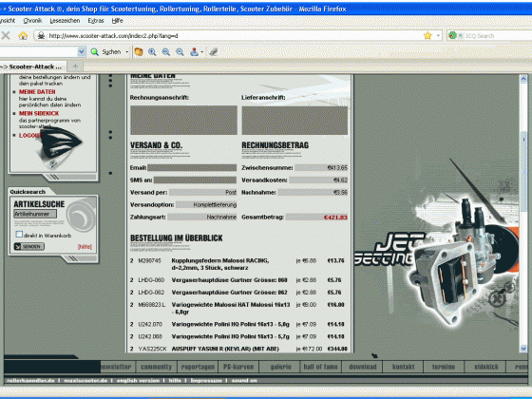Check 'direkt in Warenkorb' checkbox
The width and height of the screenshot is (532, 399).
coord(19,235)
